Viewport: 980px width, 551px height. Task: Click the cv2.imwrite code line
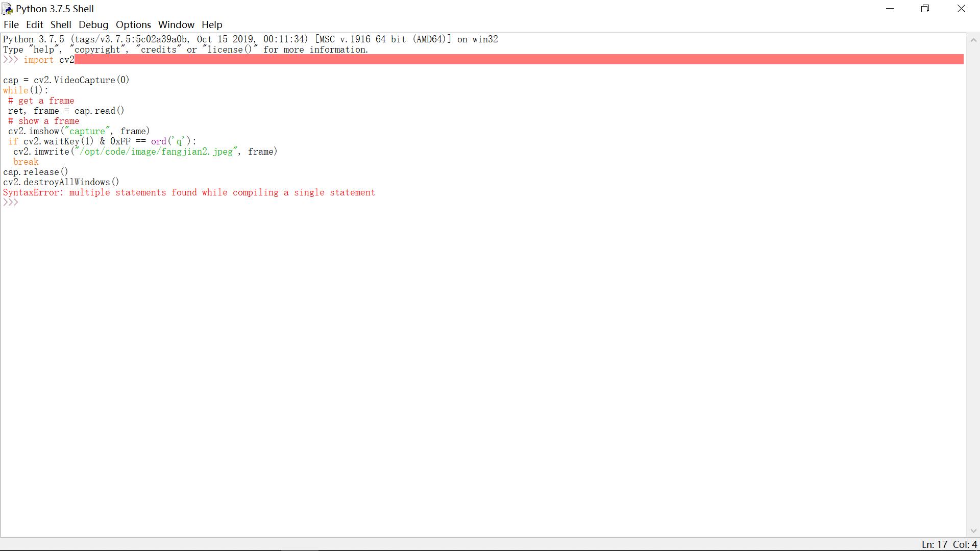coord(145,152)
